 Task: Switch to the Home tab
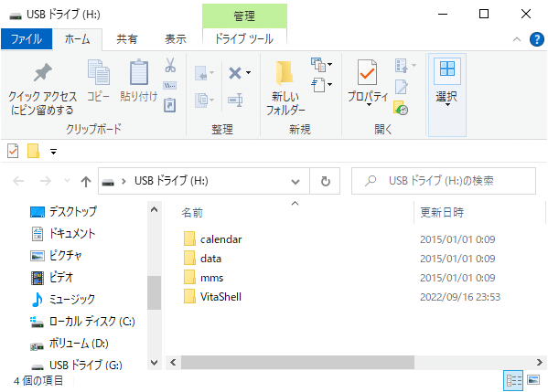pyautogui.click(x=77, y=39)
